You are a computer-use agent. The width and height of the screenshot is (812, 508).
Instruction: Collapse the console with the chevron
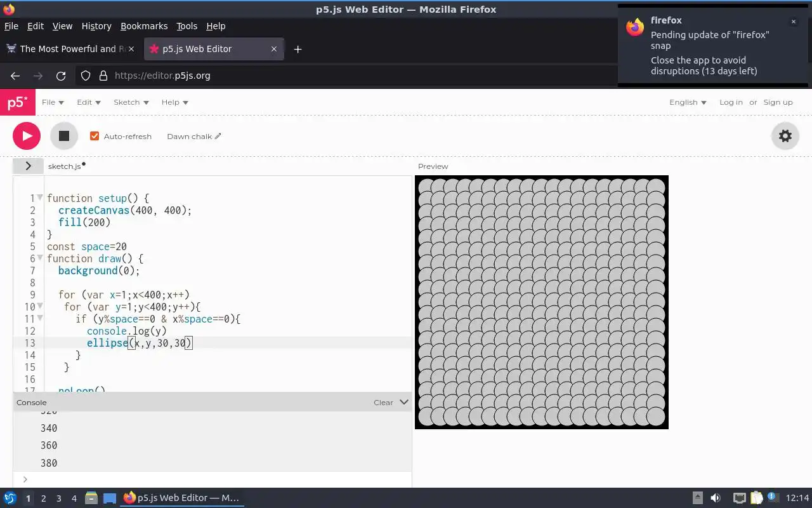click(x=404, y=402)
